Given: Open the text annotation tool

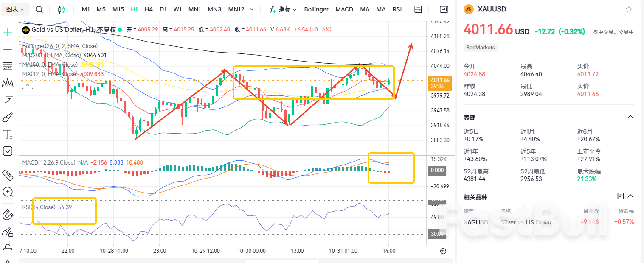Looking at the screenshot, I should pos(8,134).
